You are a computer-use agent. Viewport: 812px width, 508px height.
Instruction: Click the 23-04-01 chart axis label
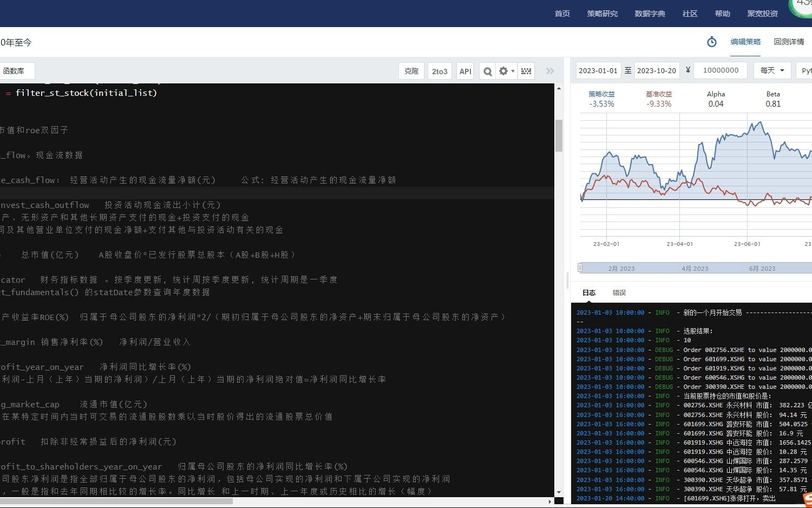(x=679, y=244)
